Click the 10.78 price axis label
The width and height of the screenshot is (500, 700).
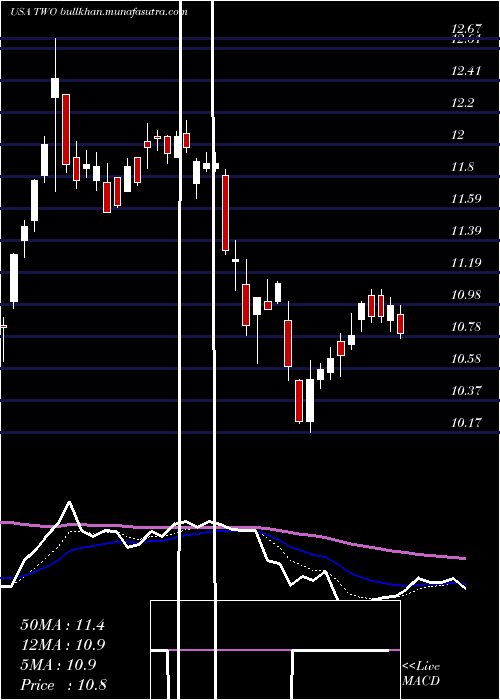[467, 327]
